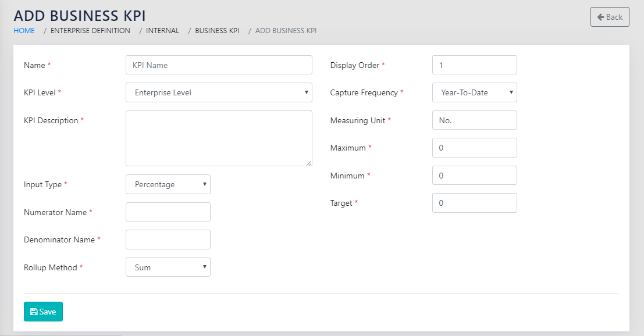Click the Denominator Name field
The width and height of the screenshot is (644, 336).
point(168,240)
